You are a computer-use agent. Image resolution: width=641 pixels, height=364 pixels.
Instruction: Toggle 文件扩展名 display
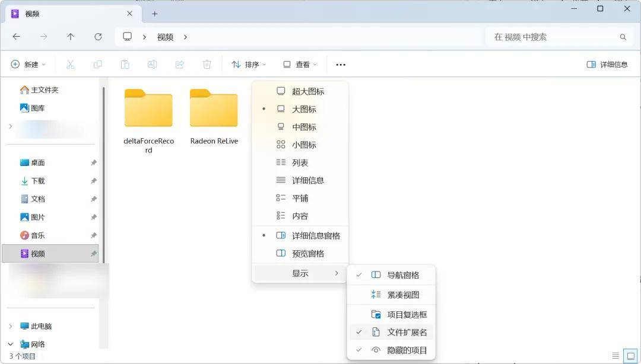tap(391, 332)
